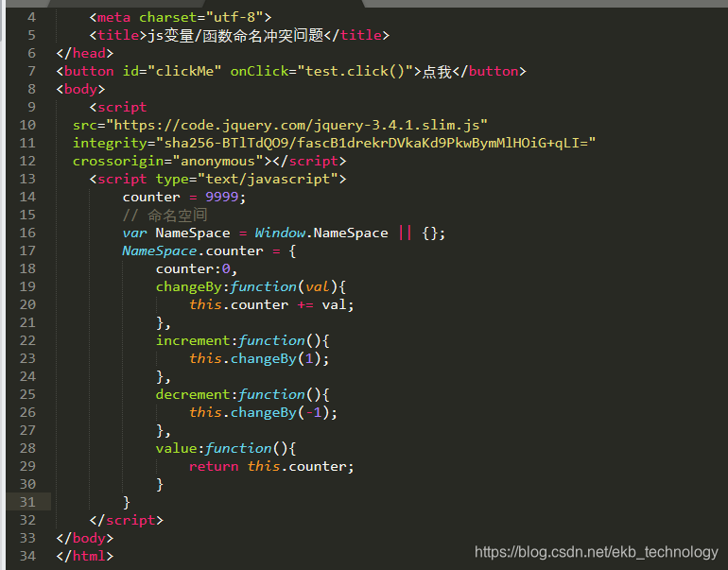Click the closing head tag

(84, 53)
